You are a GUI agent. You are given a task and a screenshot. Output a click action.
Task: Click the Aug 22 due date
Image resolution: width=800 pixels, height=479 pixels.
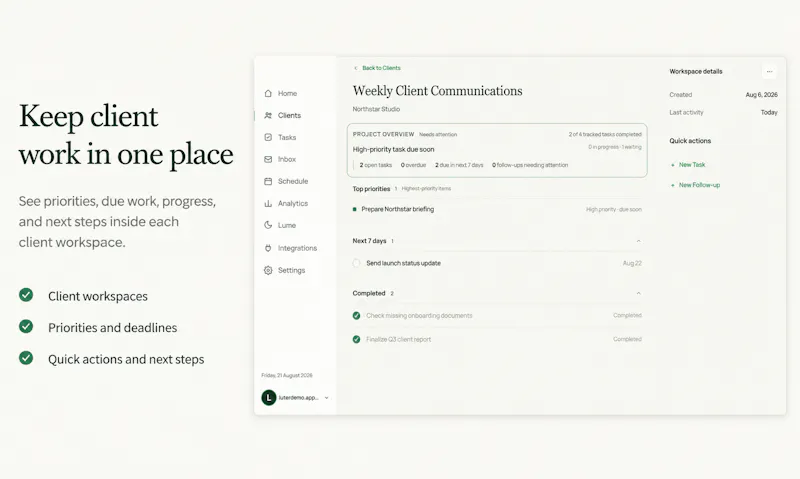(632, 263)
